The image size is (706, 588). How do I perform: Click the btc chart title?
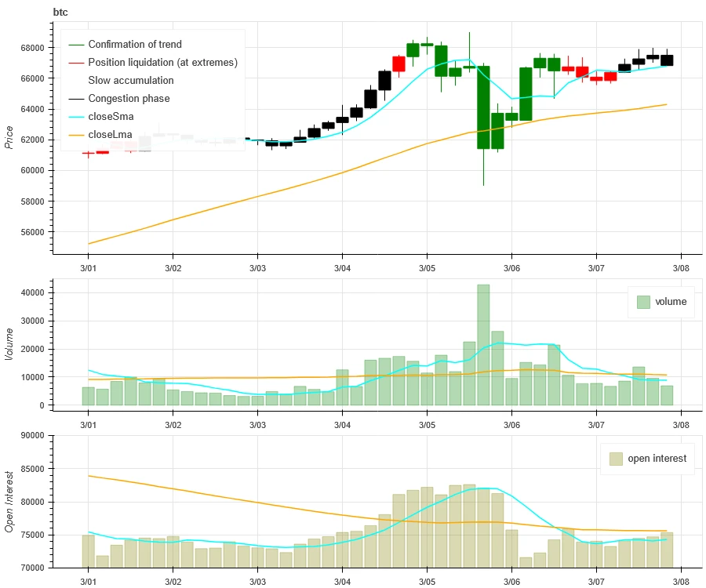pyautogui.click(x=61, y=12)
